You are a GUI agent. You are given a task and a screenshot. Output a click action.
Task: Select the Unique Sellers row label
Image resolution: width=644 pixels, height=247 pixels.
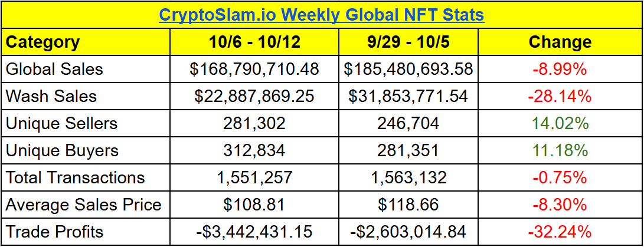tap(61, 123)
